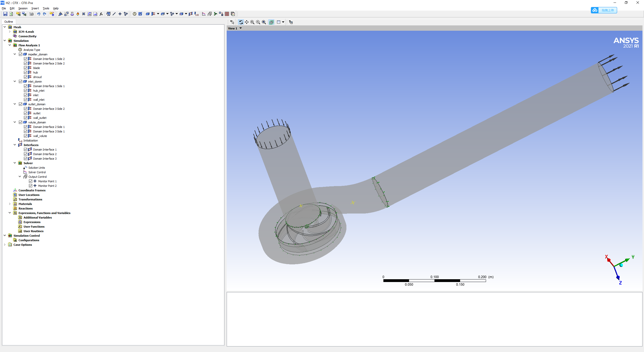Screen dimensions: 644x352
Task: Click the camera snapshot toolbar icon
Action: (x=31, y=14)
